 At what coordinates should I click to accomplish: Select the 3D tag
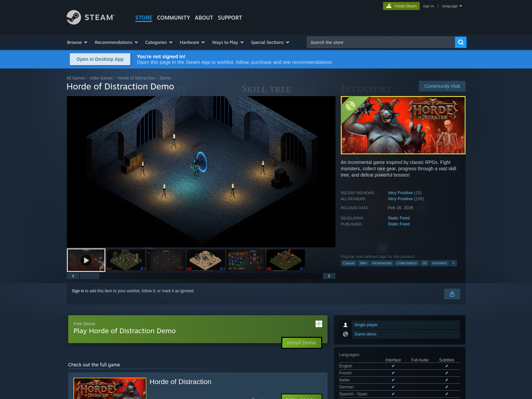[x=425, y=263]
